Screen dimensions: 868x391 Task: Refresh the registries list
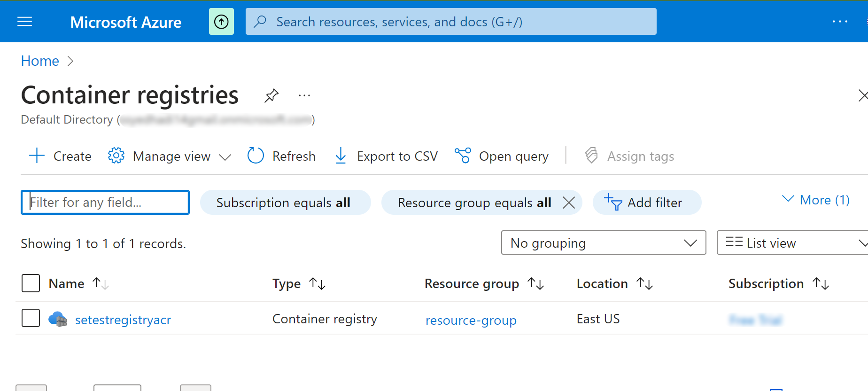(281, 156)
